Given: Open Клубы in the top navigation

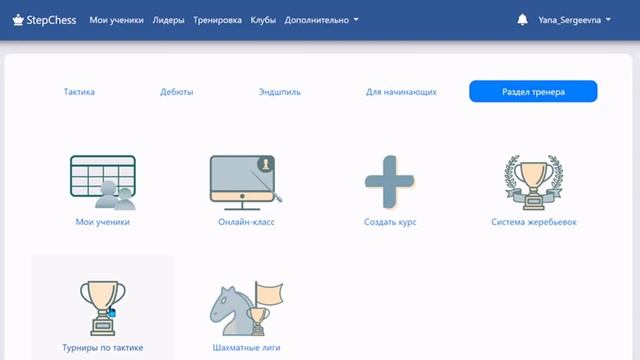Looking at the screenshot, I should [263, 20].
